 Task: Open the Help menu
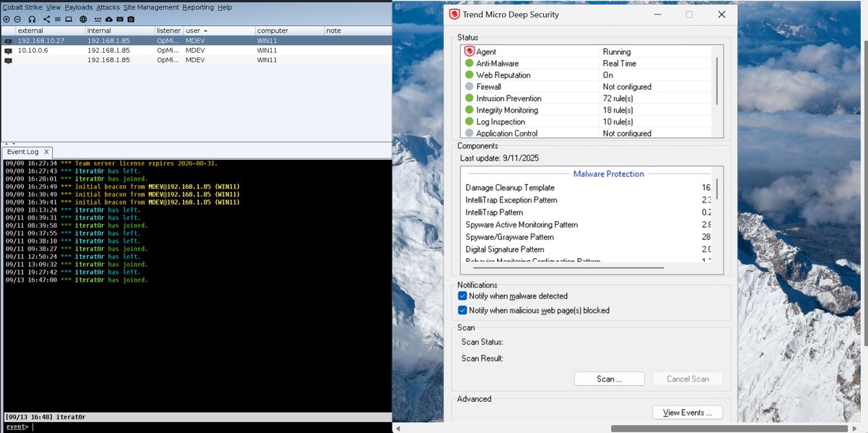225,7
